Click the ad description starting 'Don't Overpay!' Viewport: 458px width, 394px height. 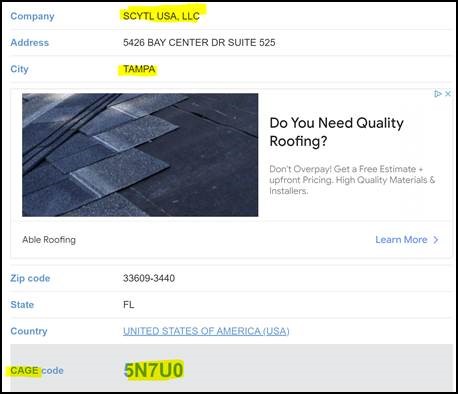pyautogui.click(x=352, y=180)
